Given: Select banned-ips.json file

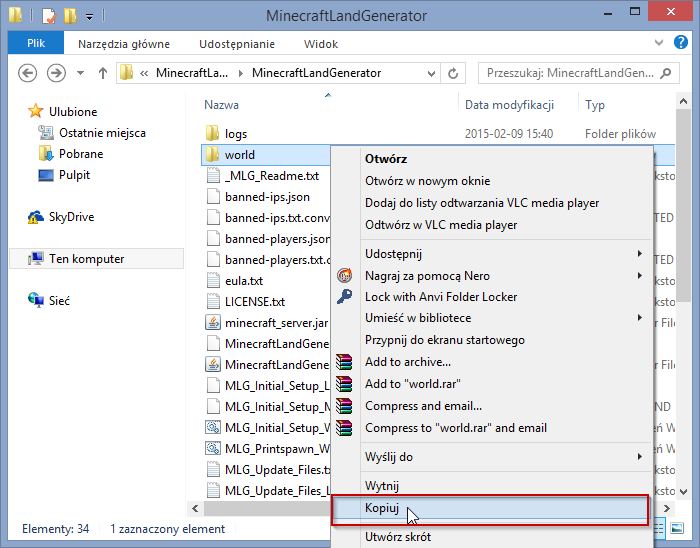Looking at the screenshot, I should coord(267,197).
